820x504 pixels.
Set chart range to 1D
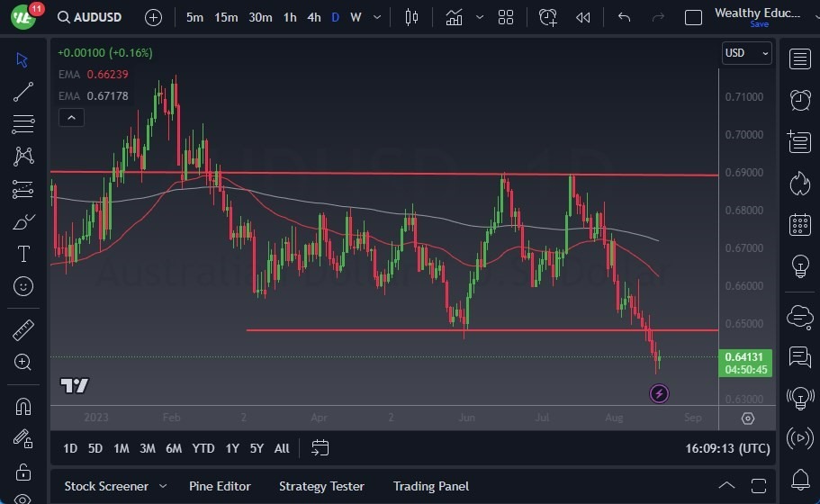click(70, 448)
